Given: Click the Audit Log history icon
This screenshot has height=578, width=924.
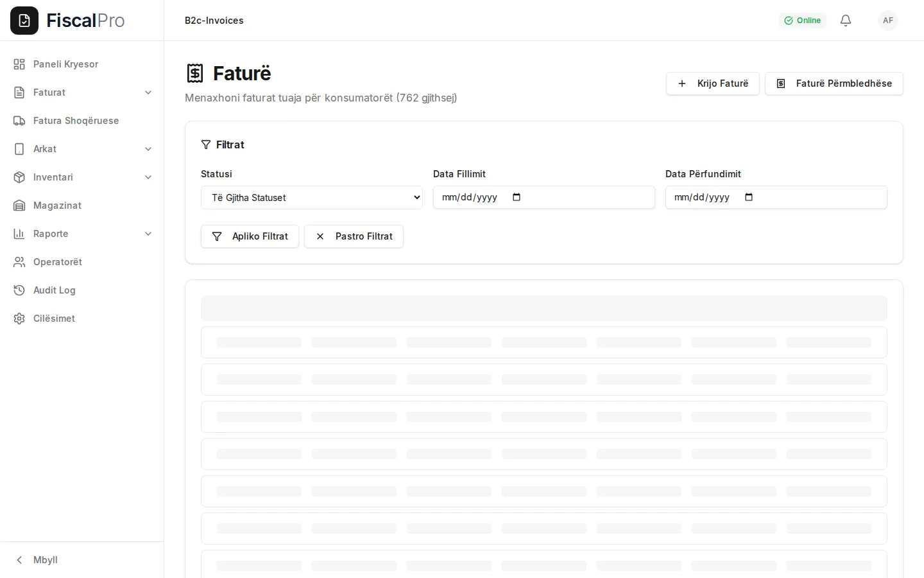Looking at the screenshot, I should click(x=19, y=290).
